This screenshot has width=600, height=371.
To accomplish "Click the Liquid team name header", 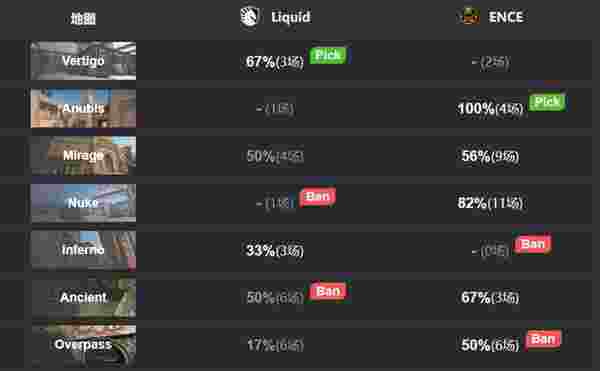I will point(291,17).
